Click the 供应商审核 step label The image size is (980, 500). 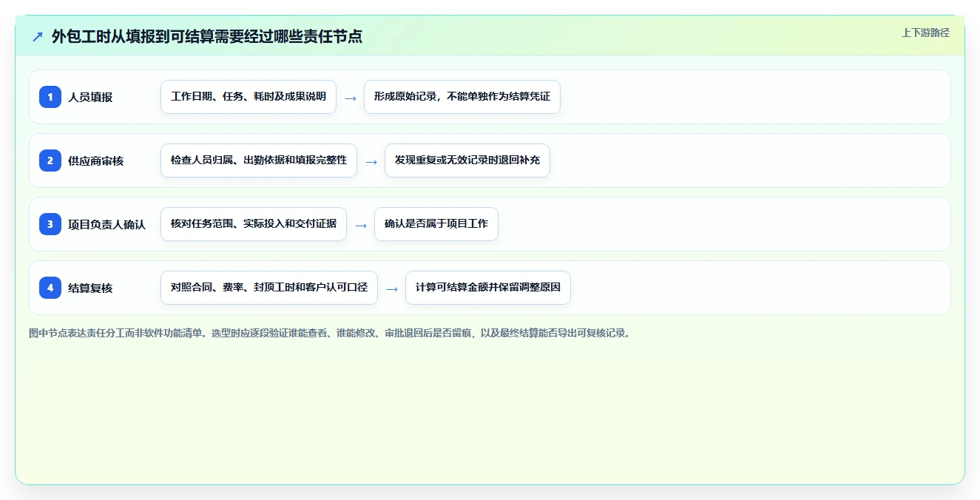tap(96, 161)
